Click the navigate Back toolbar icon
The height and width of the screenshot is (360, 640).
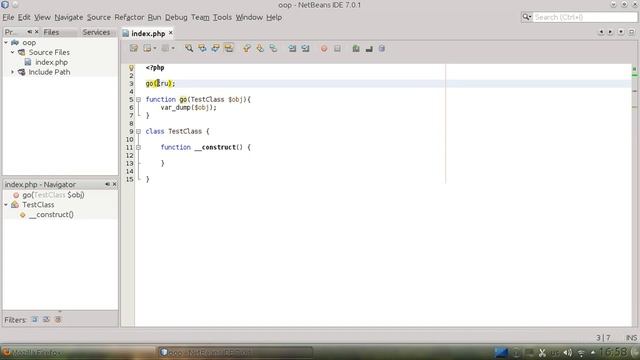click(147, 48)
